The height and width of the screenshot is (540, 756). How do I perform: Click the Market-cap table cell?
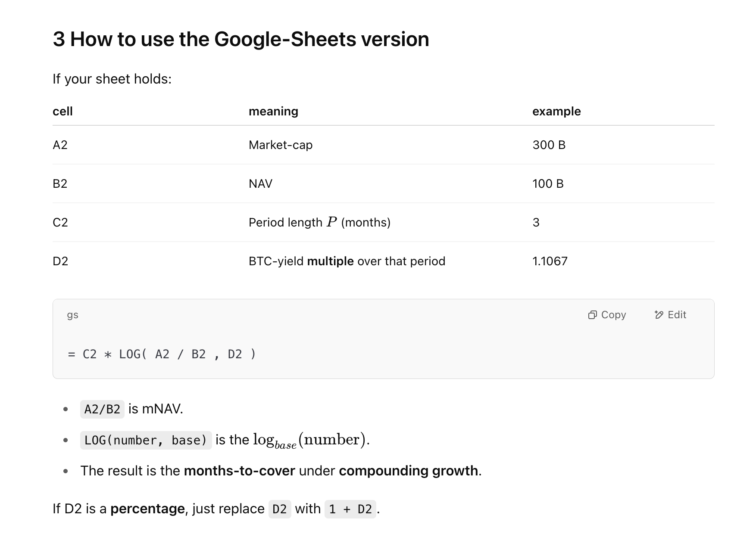coord(281,145)
